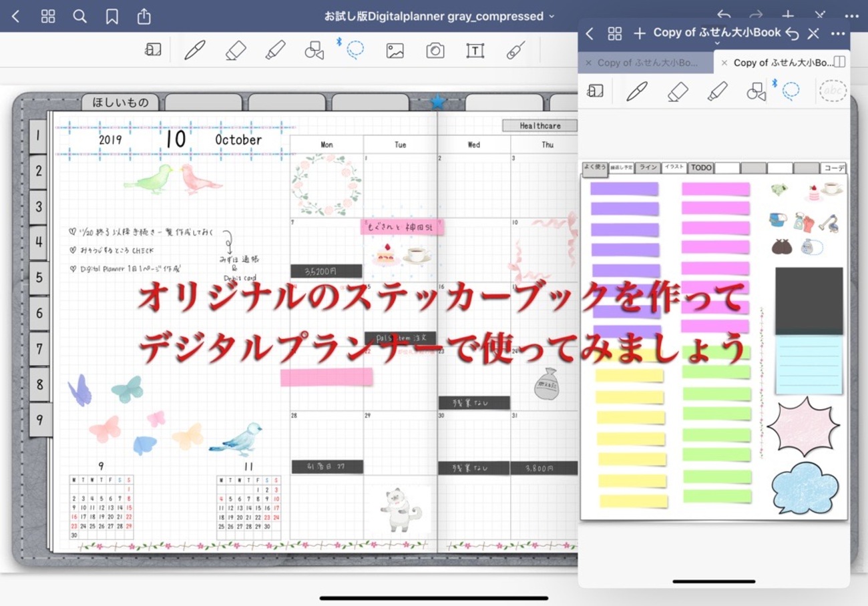The height and width of the screenshot is (606, 868).
Task: Select the Pen tool in planner toolbar
Action: tap(195, 50)
